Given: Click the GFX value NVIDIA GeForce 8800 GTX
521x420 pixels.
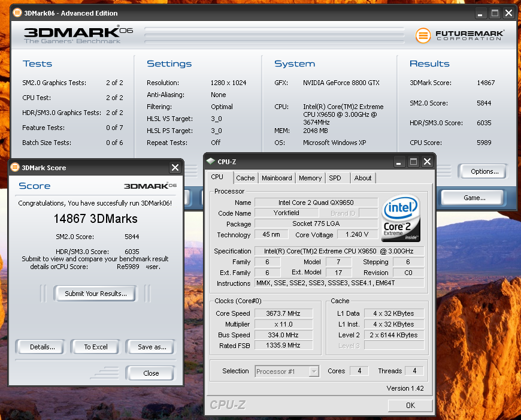Looking at the screenshot, I should coord(341,83).
